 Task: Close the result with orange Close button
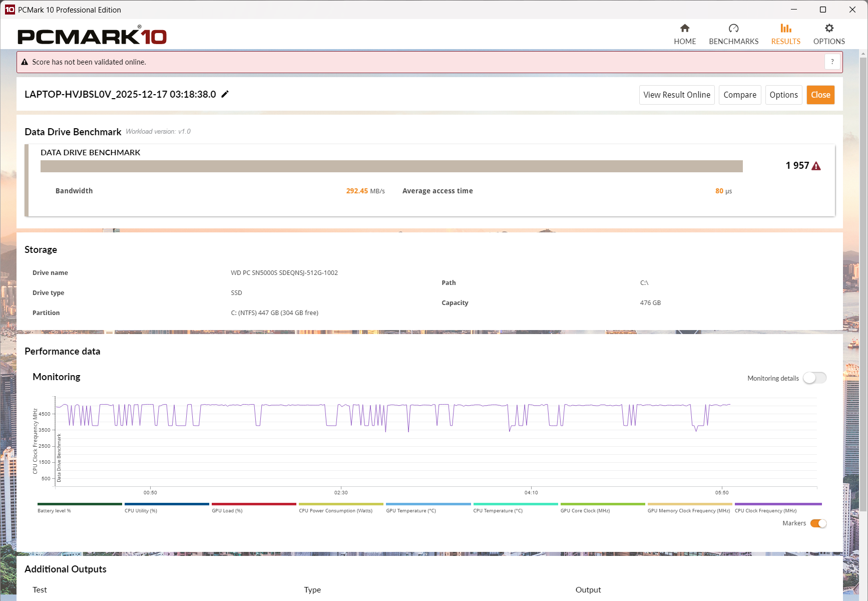820,95
